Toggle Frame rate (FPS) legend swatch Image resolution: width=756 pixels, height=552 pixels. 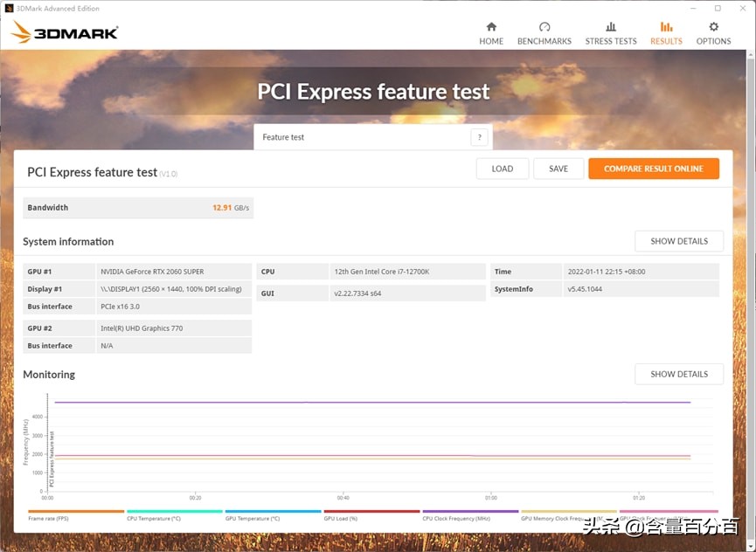point(76,512)
